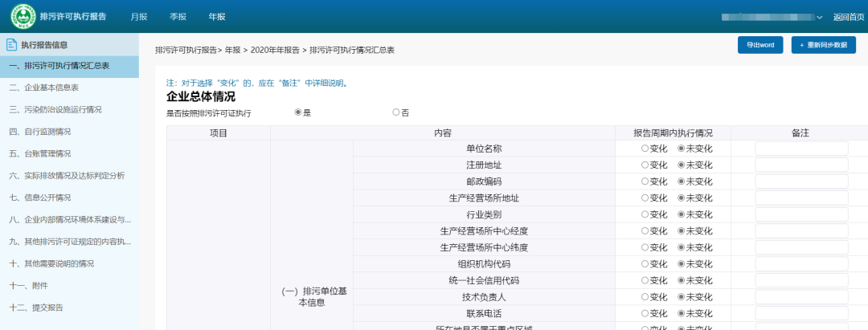868x330 pixels.
Task: Click the 执行报告信息 document icon
Action: (11, 45)
